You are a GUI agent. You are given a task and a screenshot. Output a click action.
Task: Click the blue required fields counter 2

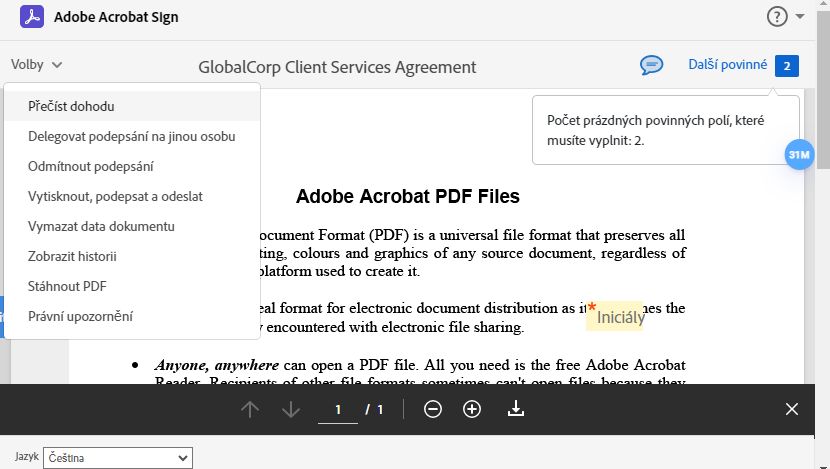pyautogui.click(x=787, y=66)
